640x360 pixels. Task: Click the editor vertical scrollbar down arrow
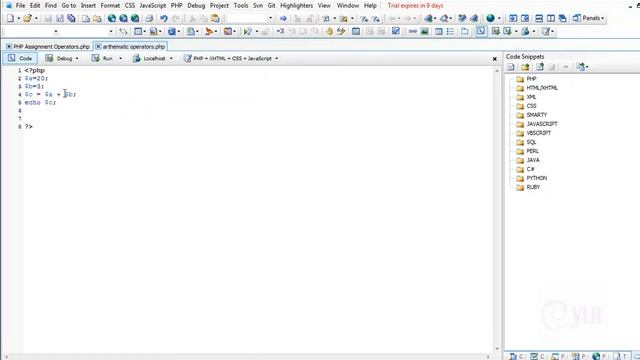[x=497, y=349]
